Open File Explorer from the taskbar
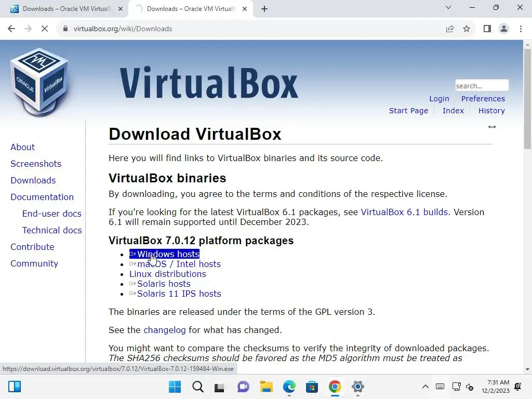Image resolution: width=532 pixels, height=399 pixels. tap(267, 387)
